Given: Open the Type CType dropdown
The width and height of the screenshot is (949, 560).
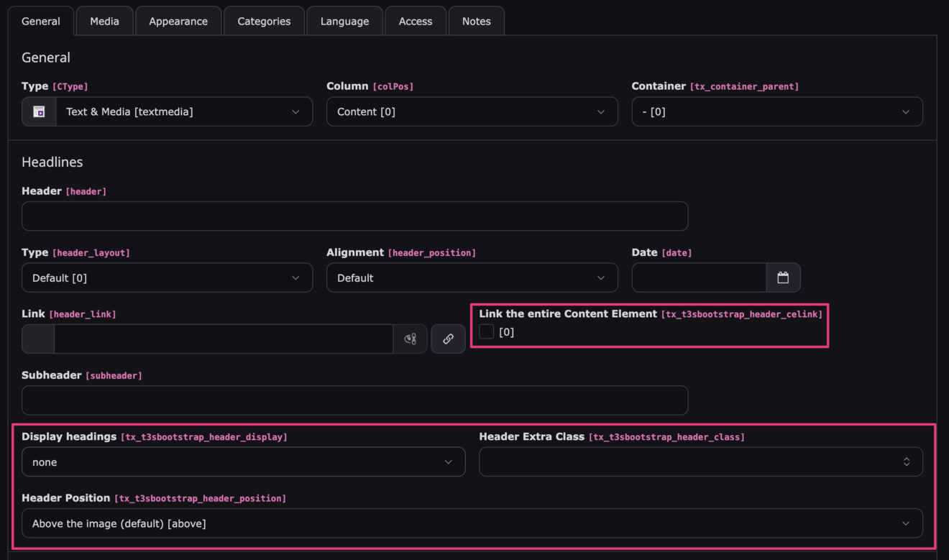Looking at the screenshot, I should [x=183, y=112].
